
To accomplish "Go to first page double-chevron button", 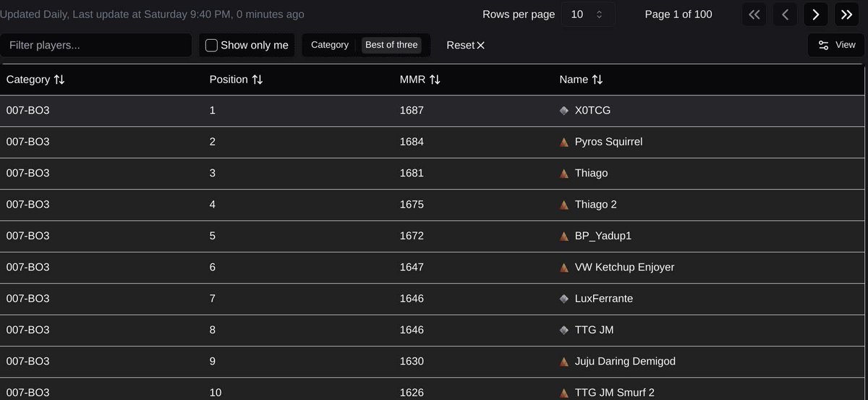I will pyautogui.click(x=754, y=14).
